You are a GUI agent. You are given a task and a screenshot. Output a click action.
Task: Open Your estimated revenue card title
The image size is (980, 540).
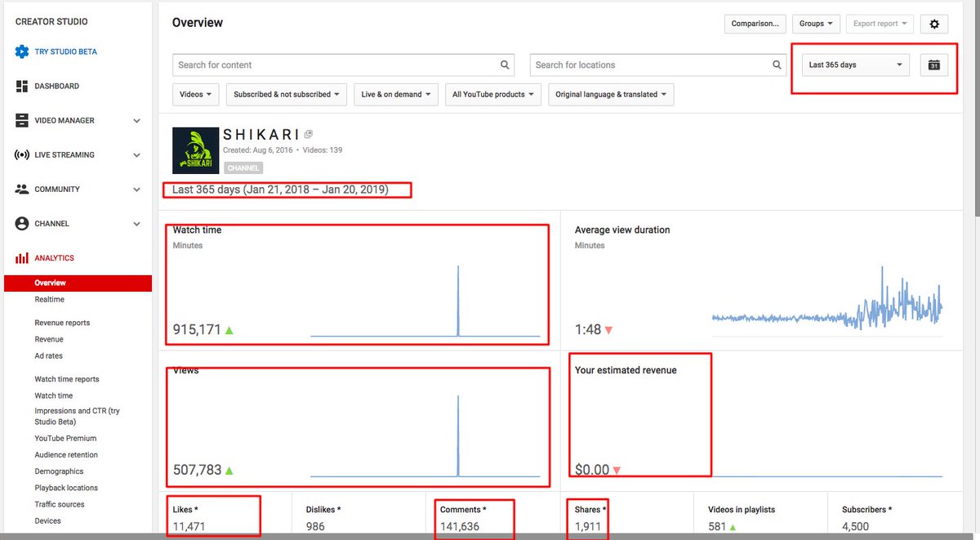[x=626, y=371]
